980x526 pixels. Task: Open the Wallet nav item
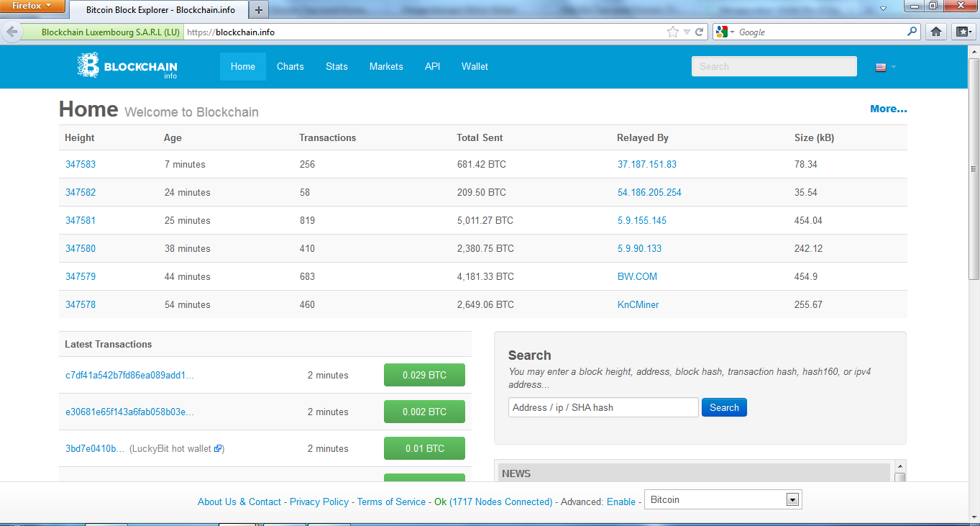pos(475,66)
